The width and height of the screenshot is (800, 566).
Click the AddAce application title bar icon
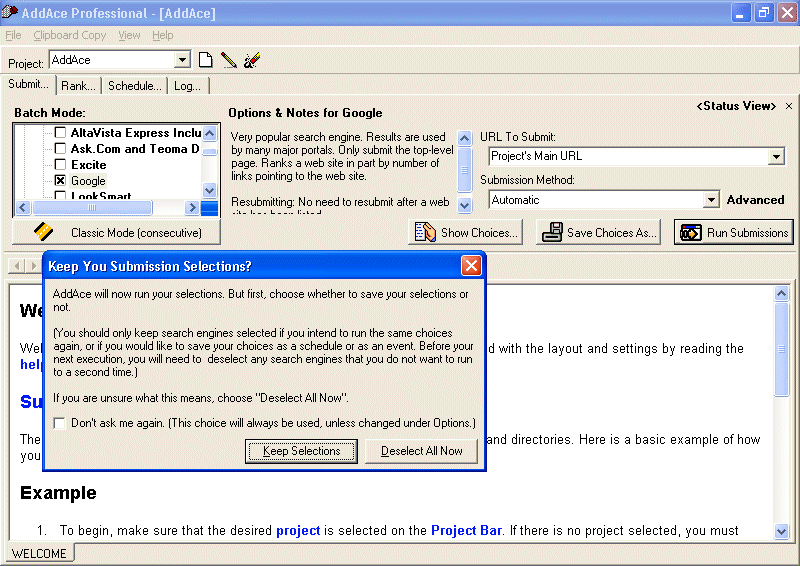(x=9, y=11)
